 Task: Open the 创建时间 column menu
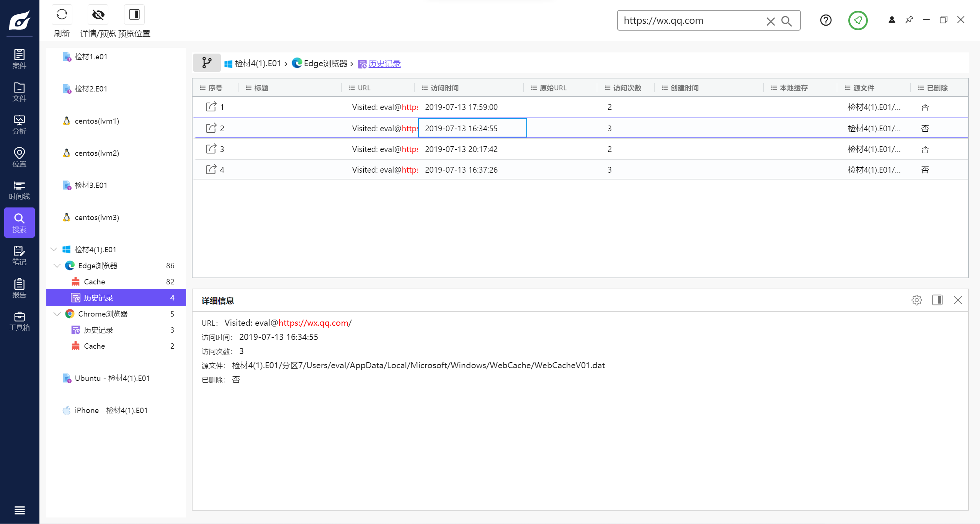665,88
